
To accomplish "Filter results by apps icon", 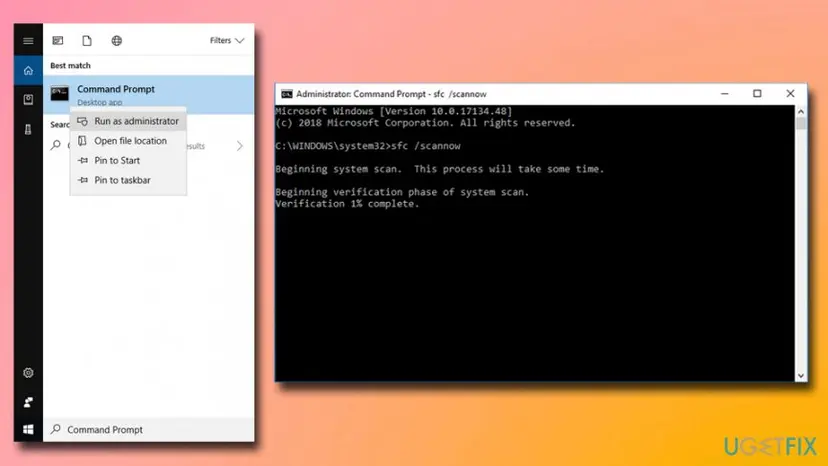I will pos(58,41).
